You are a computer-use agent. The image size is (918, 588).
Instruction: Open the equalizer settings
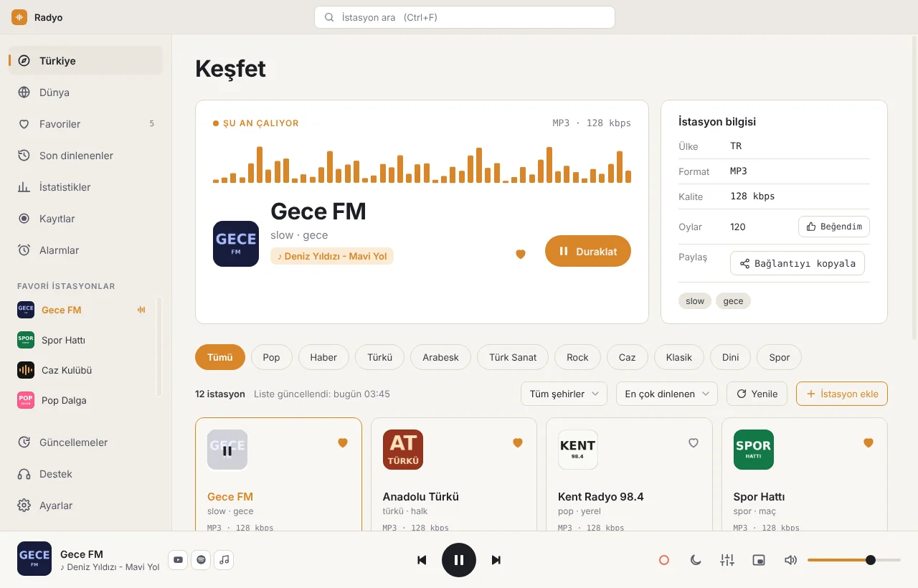pyautogui.click(x=727, y=560)
